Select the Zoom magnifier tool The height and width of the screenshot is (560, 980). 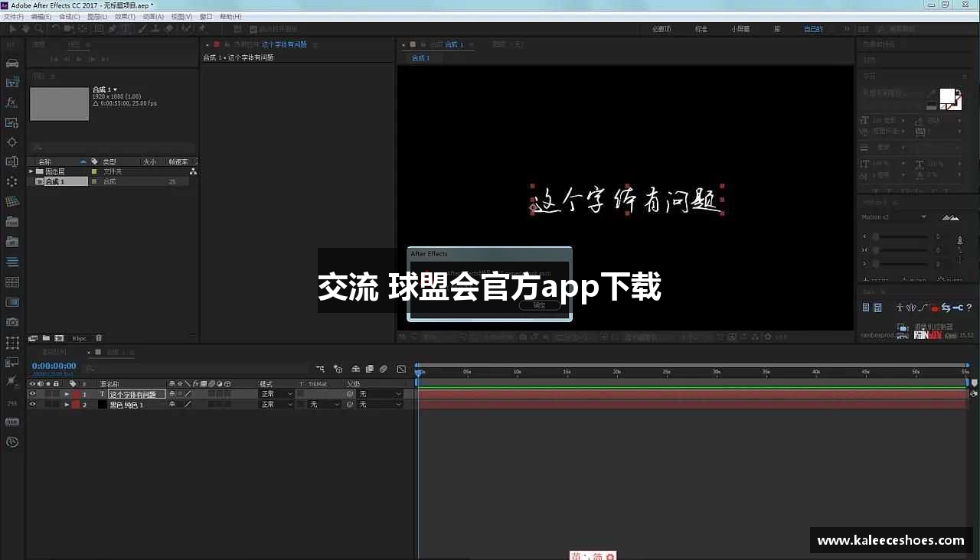(38, 29)
